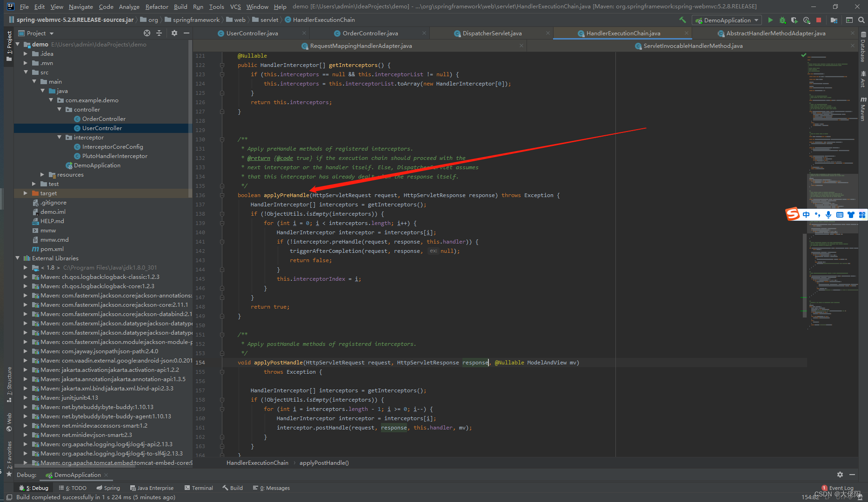The width and height of the screenshot is (868, 502).
Task: Expand the .mvn folder
Action: (x=26, y=63)
